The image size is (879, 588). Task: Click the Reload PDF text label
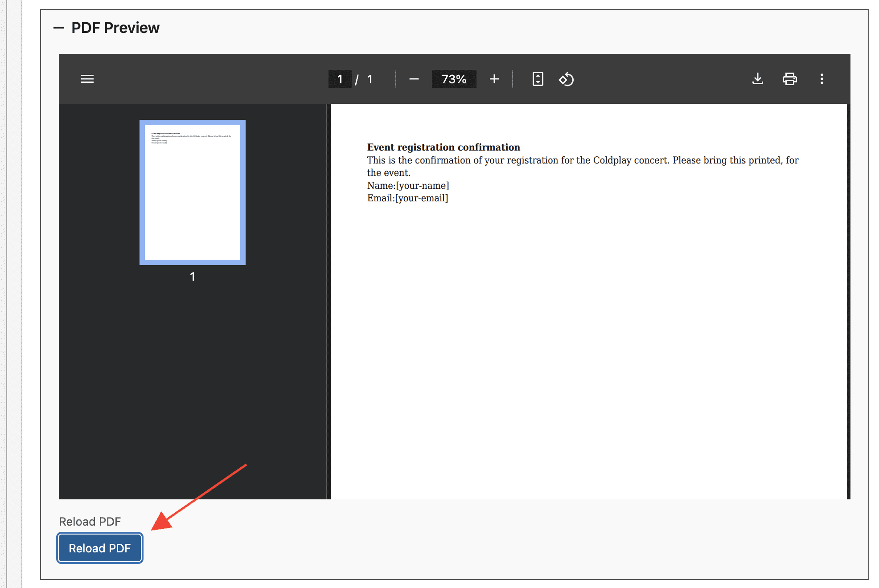[x=90, y=522]
